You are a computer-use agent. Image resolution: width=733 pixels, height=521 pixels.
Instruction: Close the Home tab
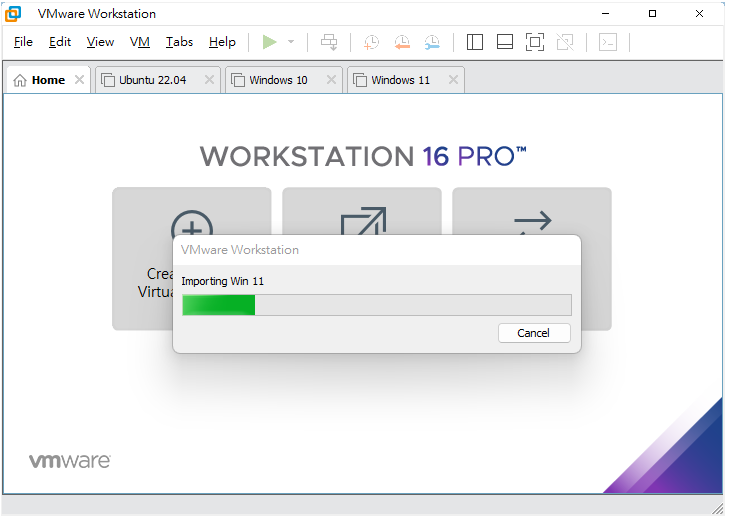point(79,80)
